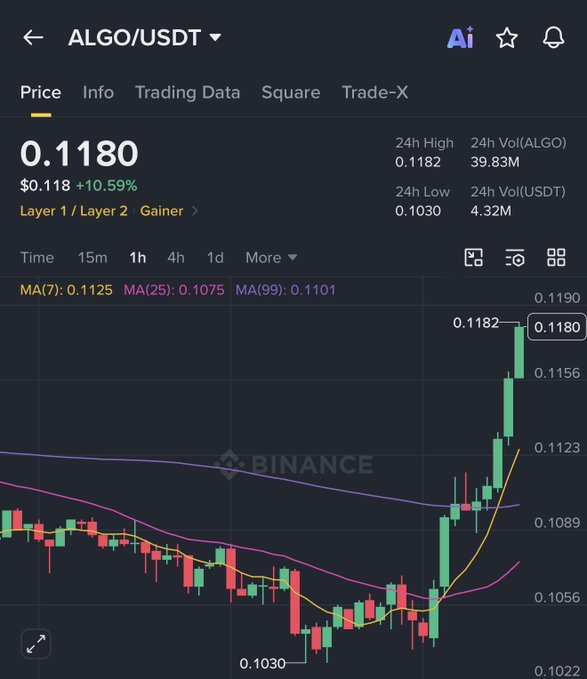Switch to the Price tab
The height and width of the screenshot is (679, 587).
(41, 93)
